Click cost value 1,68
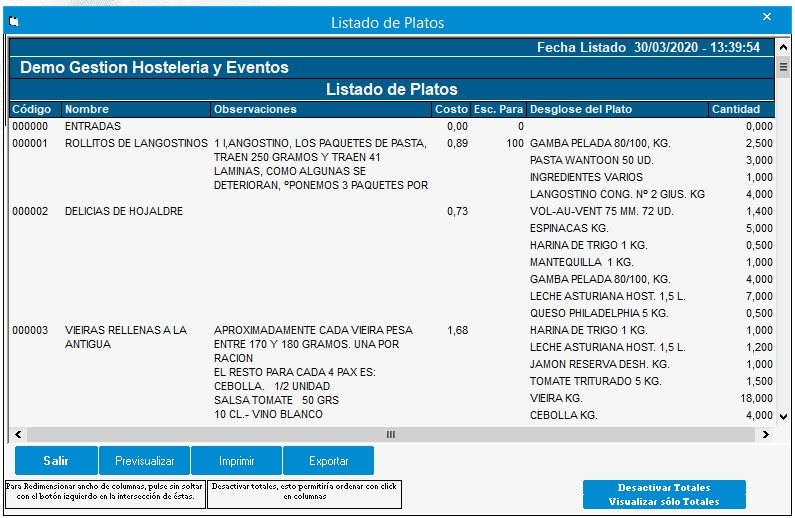This screenshot has height=518, width=795. 457,330
